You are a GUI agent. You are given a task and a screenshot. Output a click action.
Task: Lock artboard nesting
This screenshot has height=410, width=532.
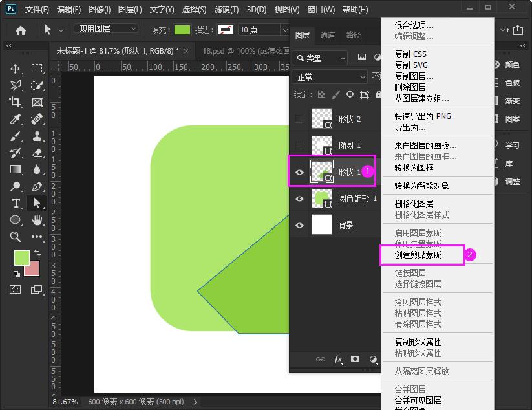pyautogui.click(x=365, y=94)
